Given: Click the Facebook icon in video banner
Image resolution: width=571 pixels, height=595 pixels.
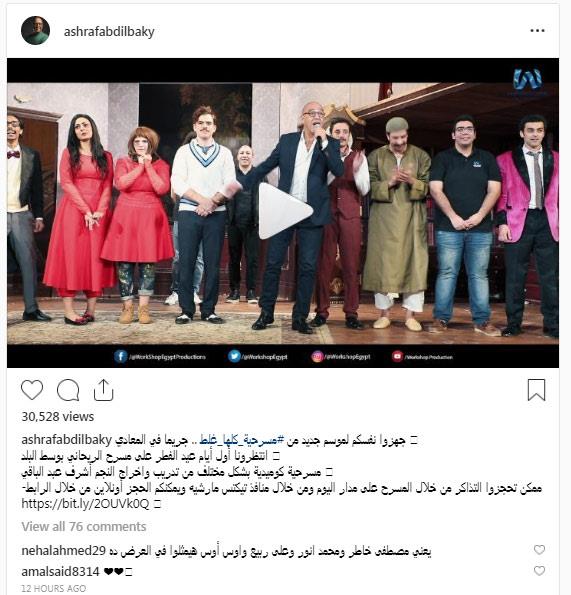Looking at the screenshot, I should (x=121, y=357).
